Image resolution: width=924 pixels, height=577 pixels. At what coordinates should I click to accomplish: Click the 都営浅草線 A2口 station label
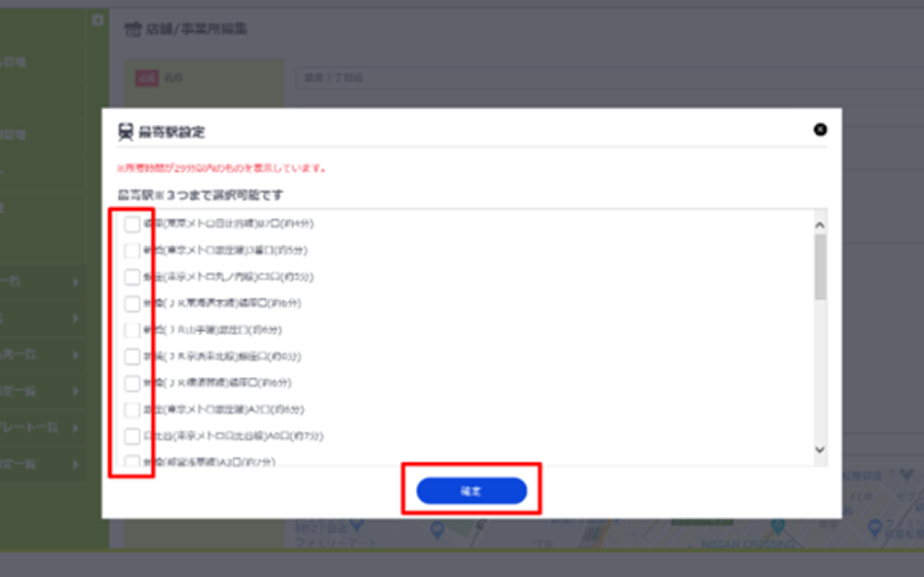coord(209,462)
